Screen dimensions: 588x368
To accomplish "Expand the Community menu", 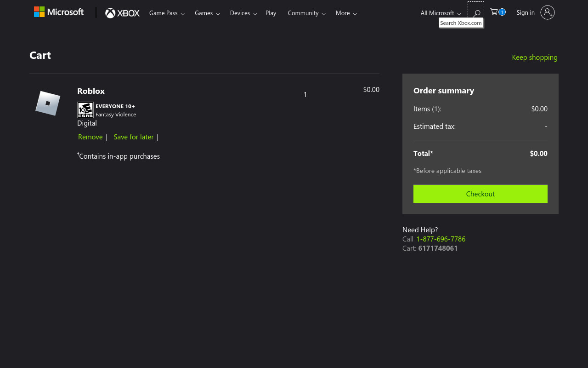I will coord(306,13).
